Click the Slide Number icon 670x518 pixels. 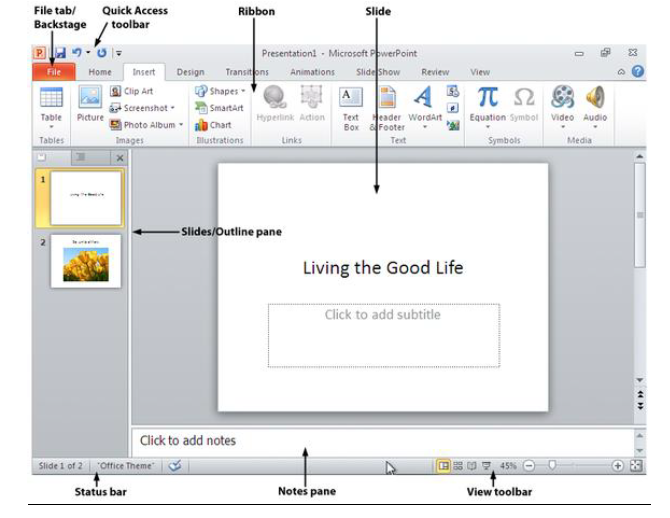point(453,108)
